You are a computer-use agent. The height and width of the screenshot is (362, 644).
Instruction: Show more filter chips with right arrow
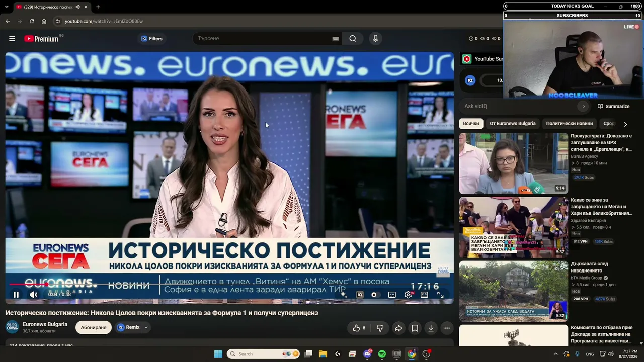(625, 124)
